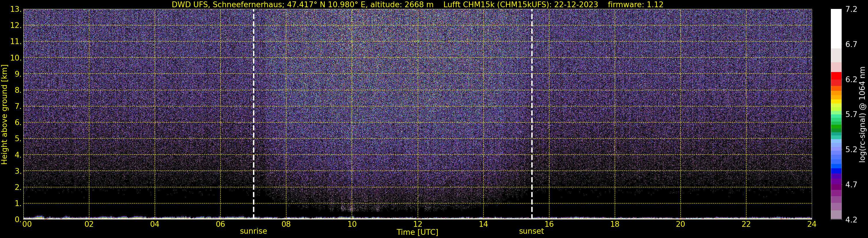Click the blue band of the colorbar
The height and width of the screenshot is (238, 868).
(836, 171)
